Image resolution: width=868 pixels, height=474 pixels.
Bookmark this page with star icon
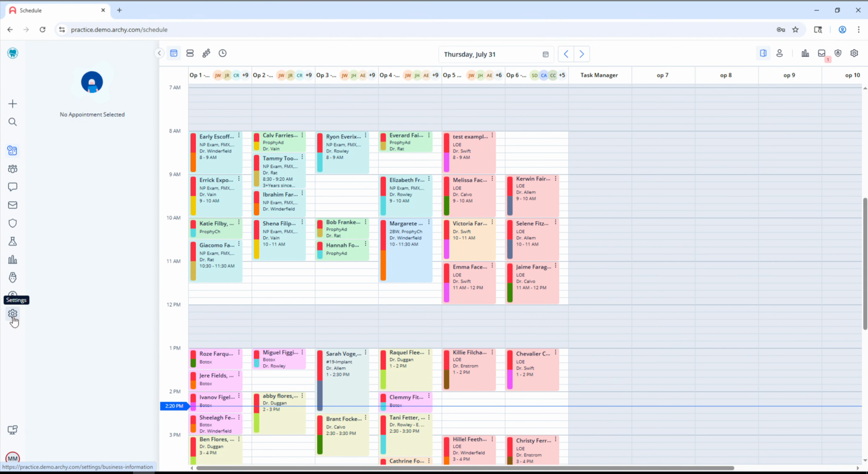(x=795, y=29)
